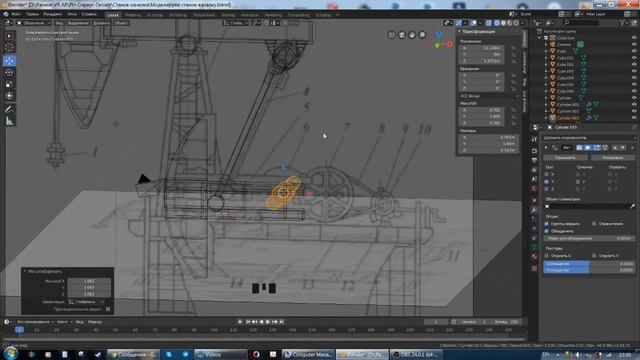Image resolution: width=640 pixels, height=360 pixels.
Task: Open the Add menu in viewport header
Action: (101, 23)
